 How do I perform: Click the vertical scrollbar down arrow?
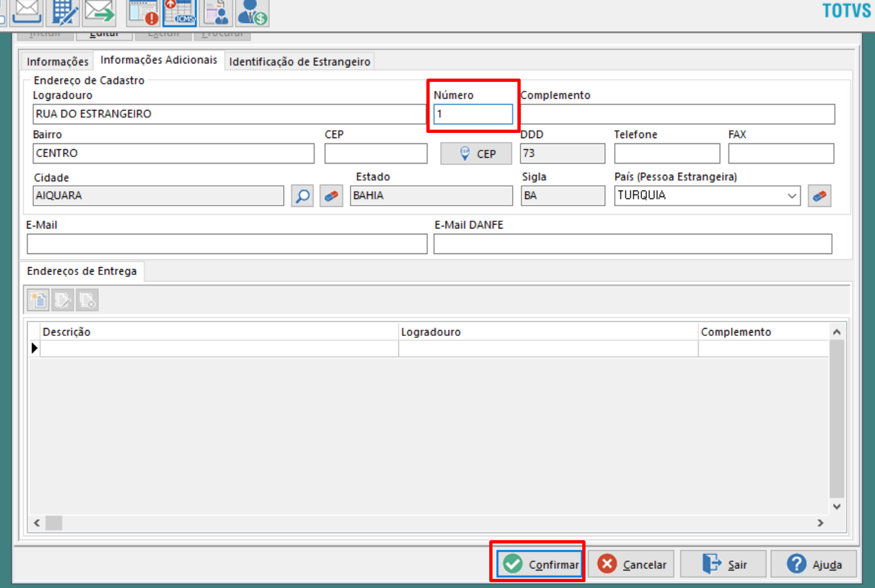tap(836, 506)
